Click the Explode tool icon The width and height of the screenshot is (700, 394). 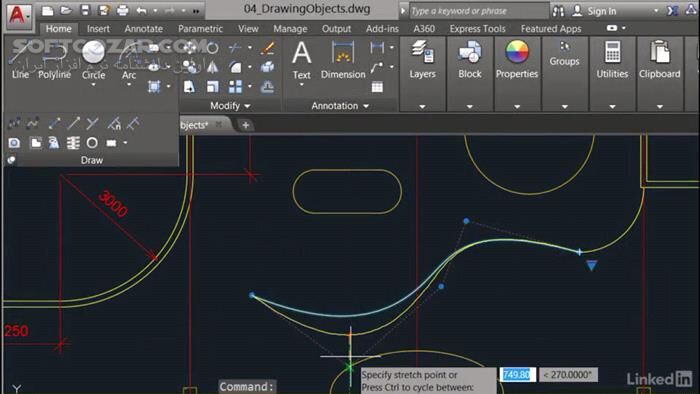pyautogui.click(x=267, y=67)
